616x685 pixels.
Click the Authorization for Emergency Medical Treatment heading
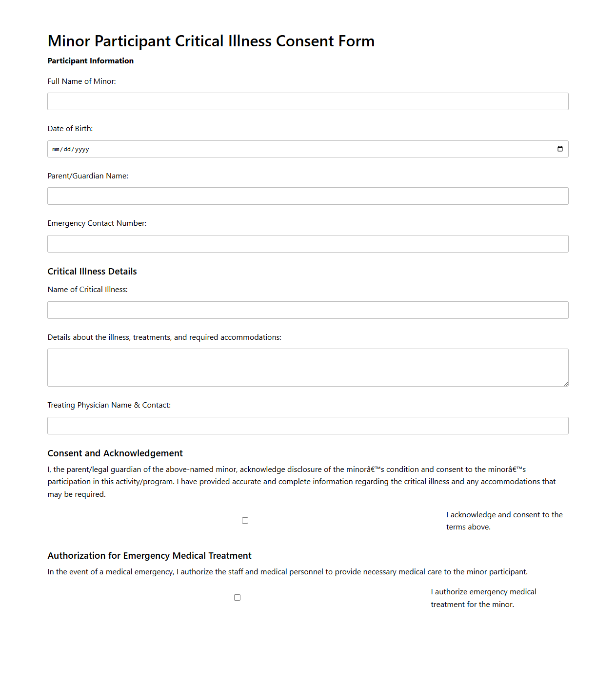pyautogui.click(x=149, y=555)
